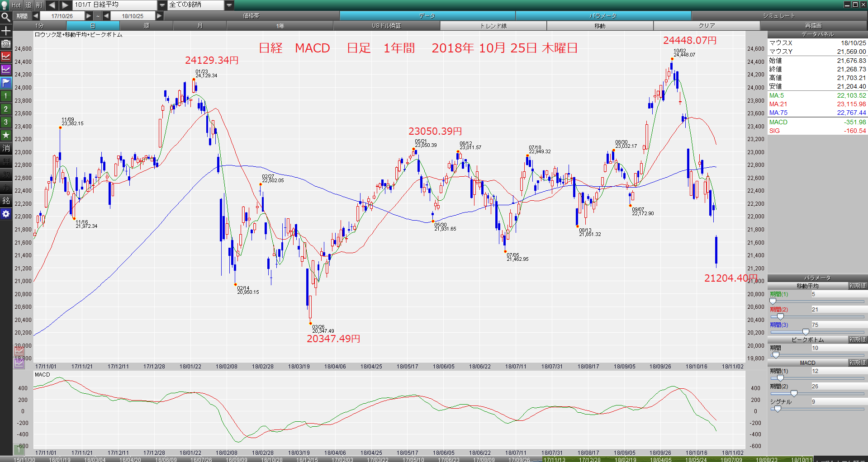Click the クリア clear button

click(x=707, y=26)
